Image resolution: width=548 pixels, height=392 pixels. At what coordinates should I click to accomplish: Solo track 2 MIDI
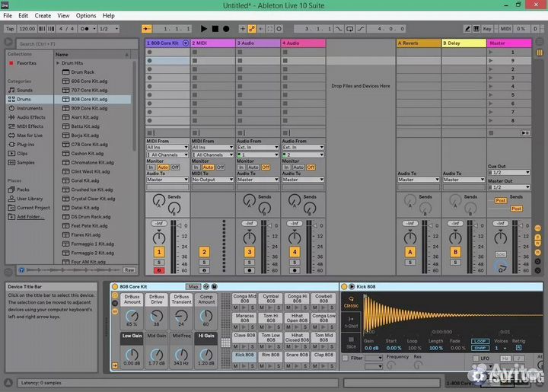coord(204,263)
